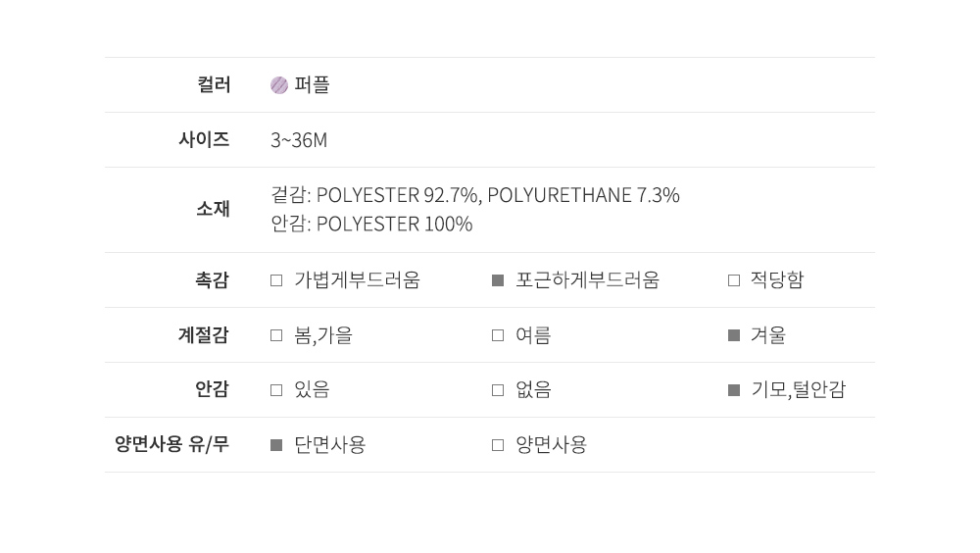Click the 퍼플 color name

pos(312,85)
